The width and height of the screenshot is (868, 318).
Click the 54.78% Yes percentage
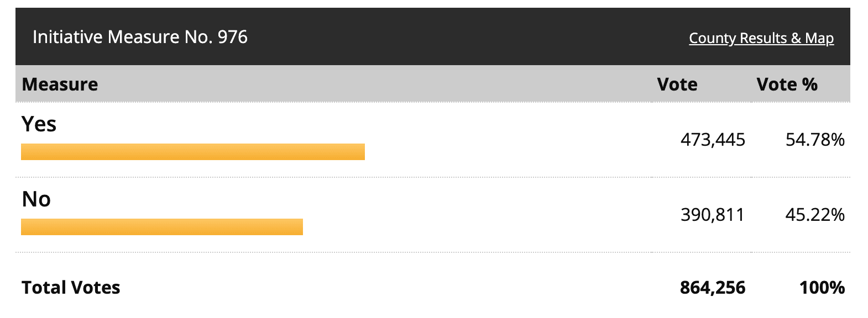point(814,140)
